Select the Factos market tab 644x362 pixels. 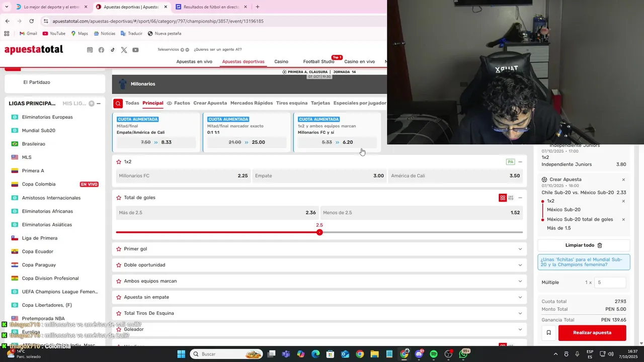[179, 103]
